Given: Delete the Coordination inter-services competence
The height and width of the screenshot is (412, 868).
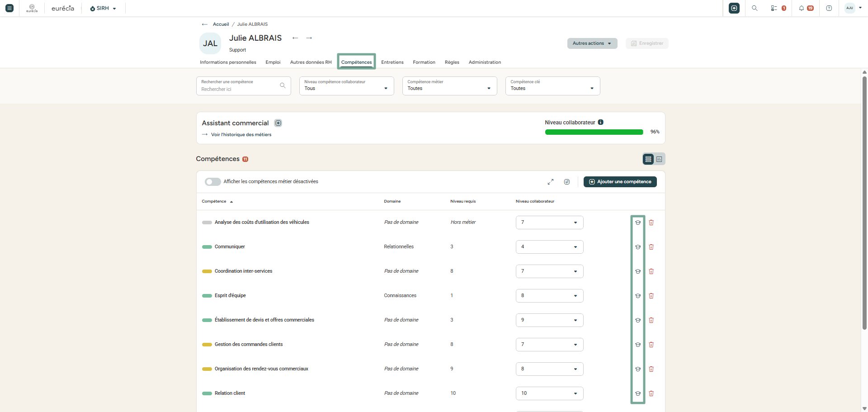Looking at the screenshot, I should (x=651, y=271).
